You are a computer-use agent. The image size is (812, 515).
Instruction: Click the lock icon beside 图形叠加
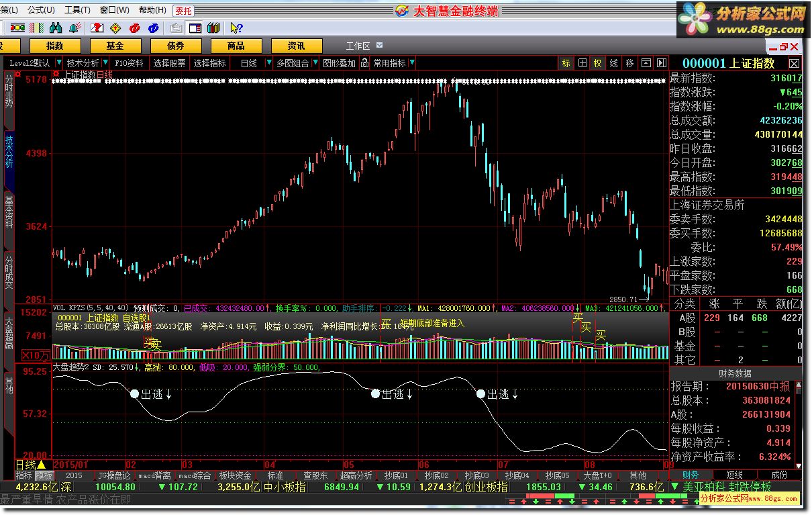364,63
